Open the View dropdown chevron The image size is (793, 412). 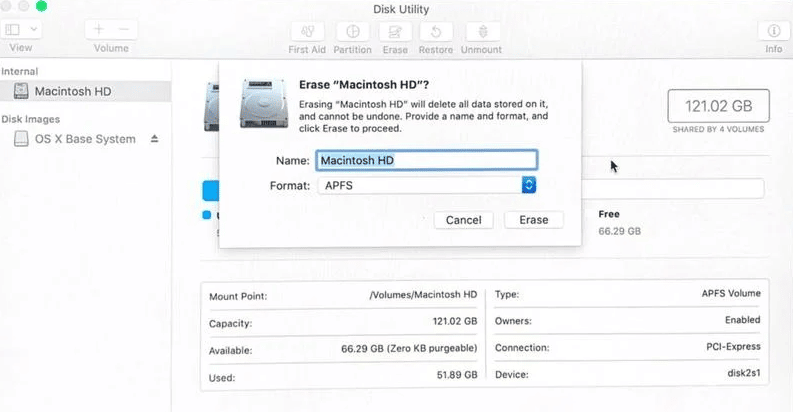click(x=33, y=29)
